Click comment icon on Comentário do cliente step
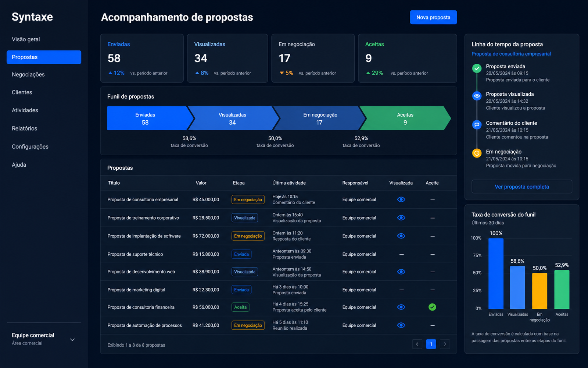The width and height of the screenshot is (588, 368). click(x=477, y=125)
